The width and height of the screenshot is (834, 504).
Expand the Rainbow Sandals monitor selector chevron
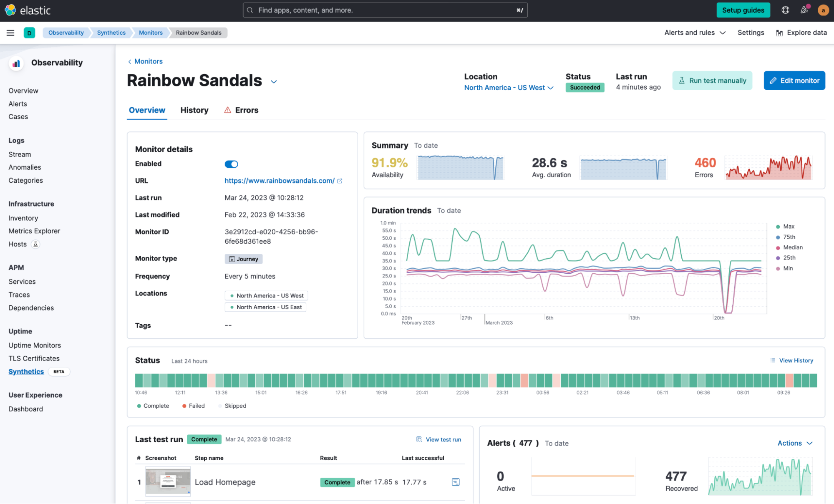(x=274, y=82)
